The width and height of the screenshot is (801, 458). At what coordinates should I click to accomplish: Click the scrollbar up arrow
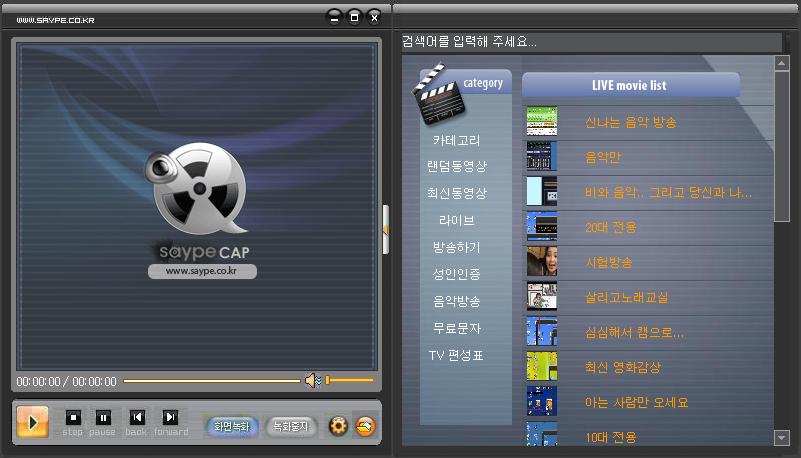[x=782, y=63]
